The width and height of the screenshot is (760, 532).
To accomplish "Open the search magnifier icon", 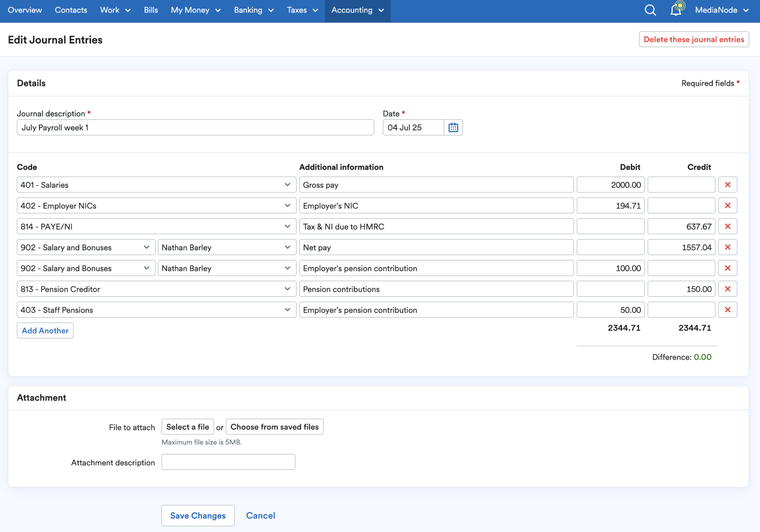I will (650, 10).
